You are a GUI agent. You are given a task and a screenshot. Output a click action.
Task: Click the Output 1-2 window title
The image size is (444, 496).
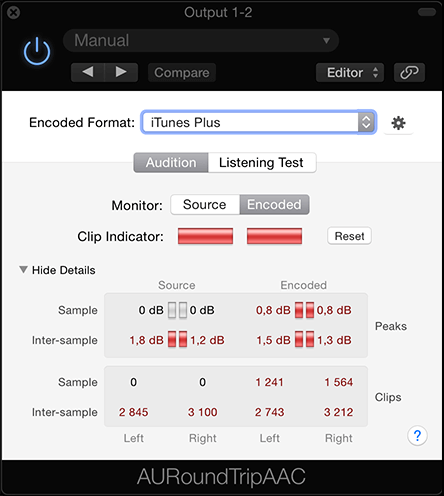[218, 13]
